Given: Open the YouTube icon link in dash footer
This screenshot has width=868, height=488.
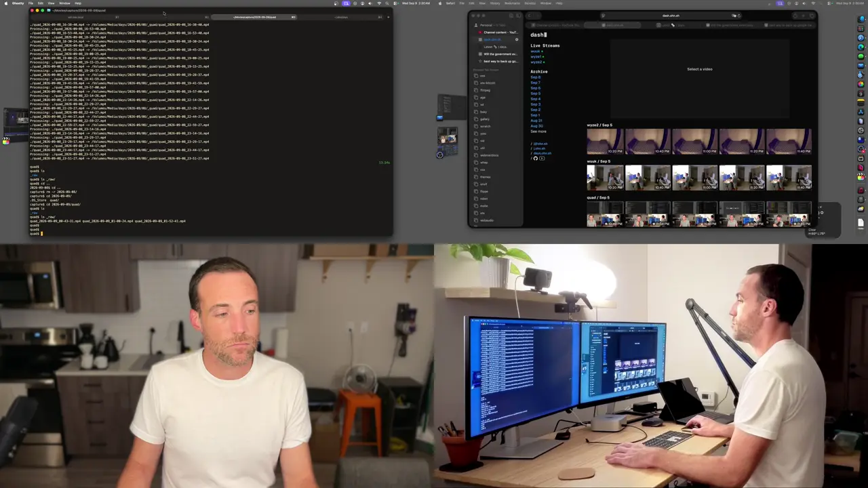Looking at the screenshot, I should pos(542,159).
